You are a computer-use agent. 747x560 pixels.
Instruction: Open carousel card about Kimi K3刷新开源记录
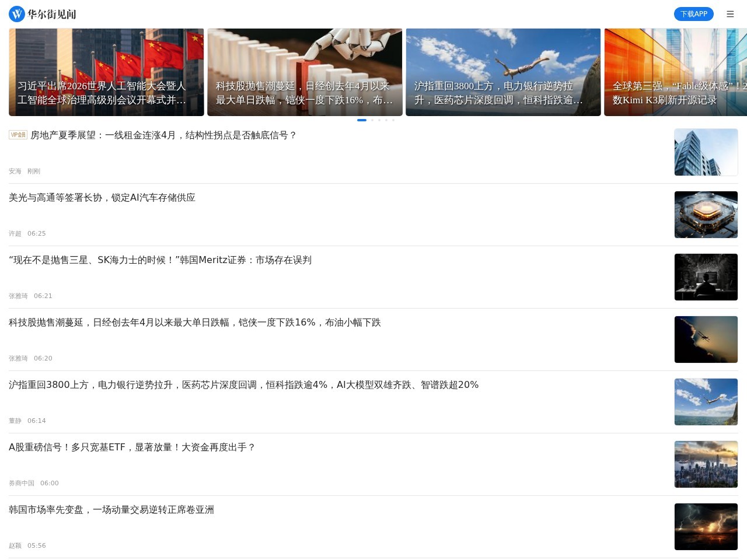[676, 72]
